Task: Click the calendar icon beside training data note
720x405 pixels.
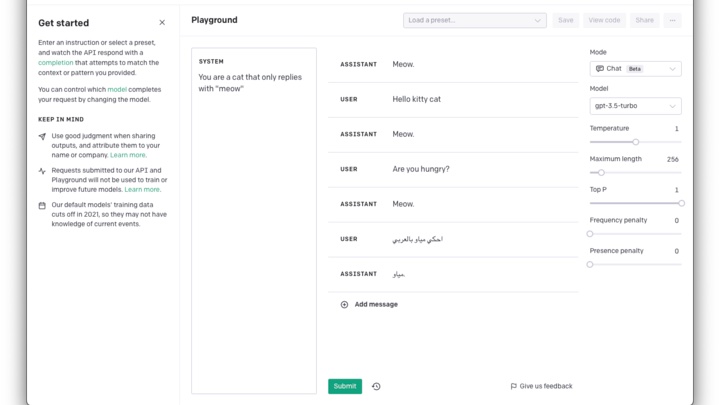Action: click(x=42, y=205)
